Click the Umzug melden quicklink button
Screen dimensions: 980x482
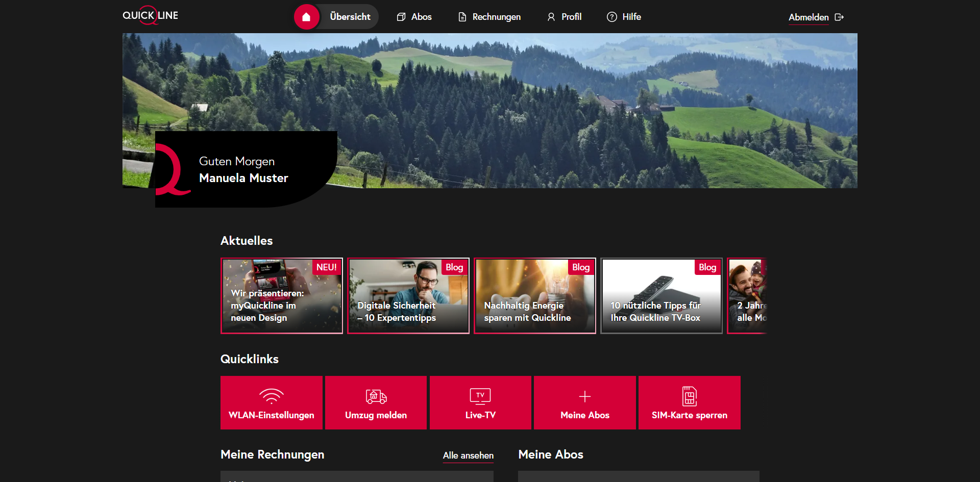376,402
